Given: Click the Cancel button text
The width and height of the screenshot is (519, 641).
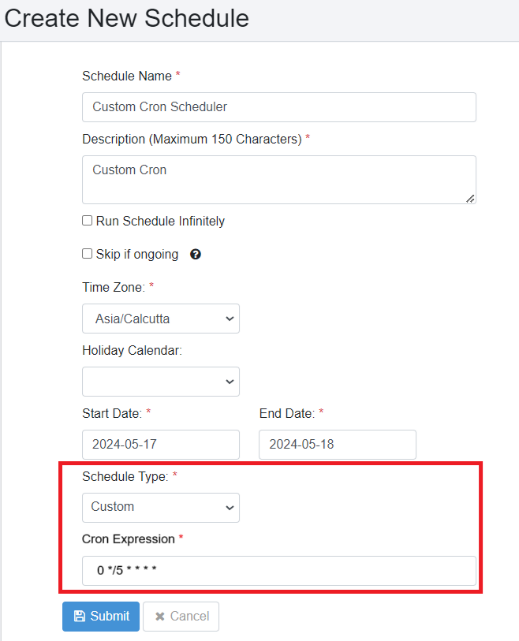Looking at the screenshot, I should 190,616.
